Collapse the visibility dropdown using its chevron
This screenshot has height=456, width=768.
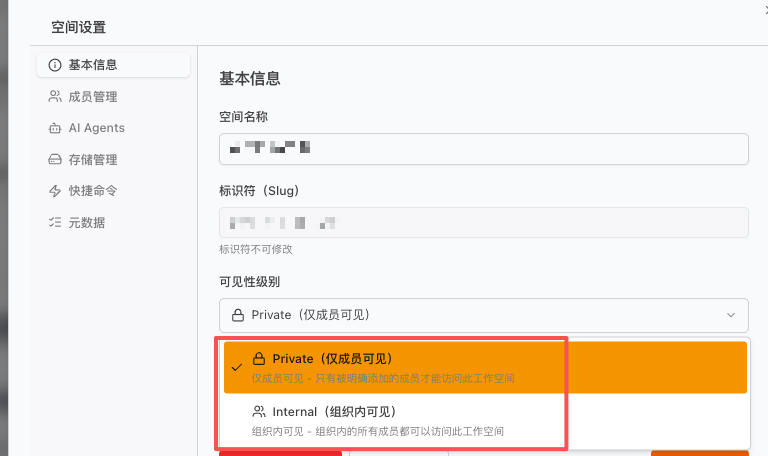(x=729, y=315)
